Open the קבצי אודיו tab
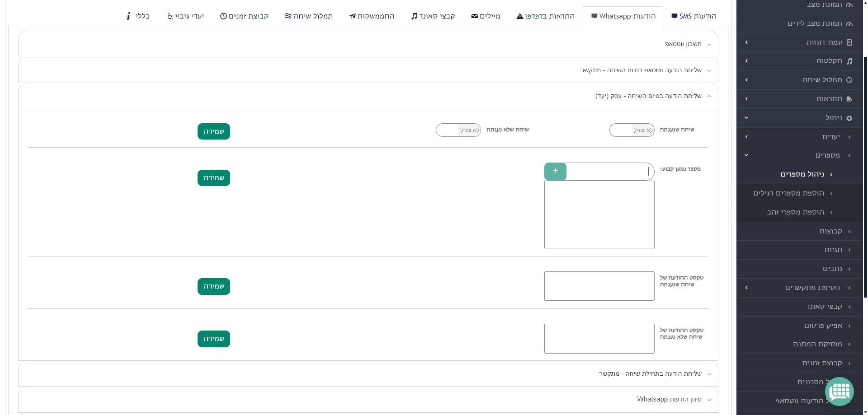The height and width of the screenshot is (415, 868). [x=433, y=16]
